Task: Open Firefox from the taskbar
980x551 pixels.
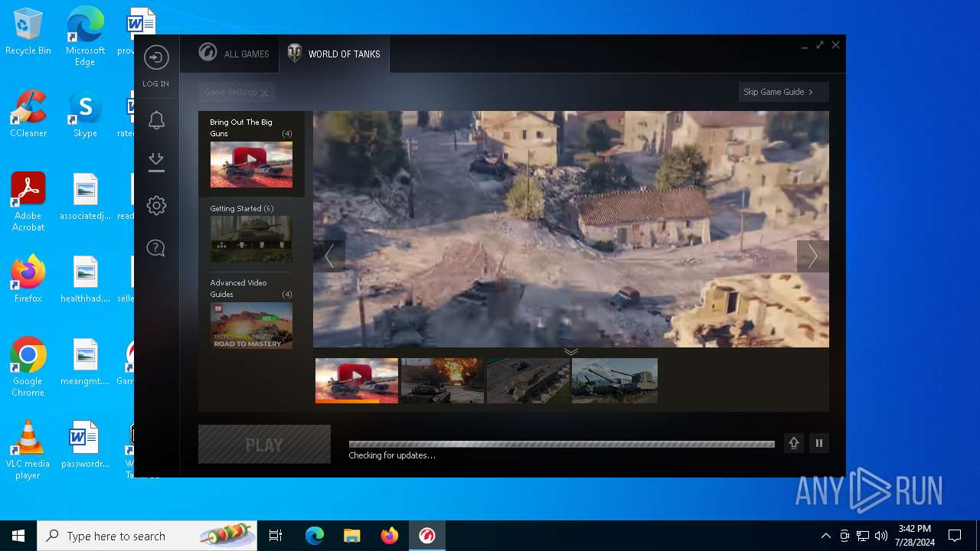Action: pyautogui.click(x=390, y=536)
